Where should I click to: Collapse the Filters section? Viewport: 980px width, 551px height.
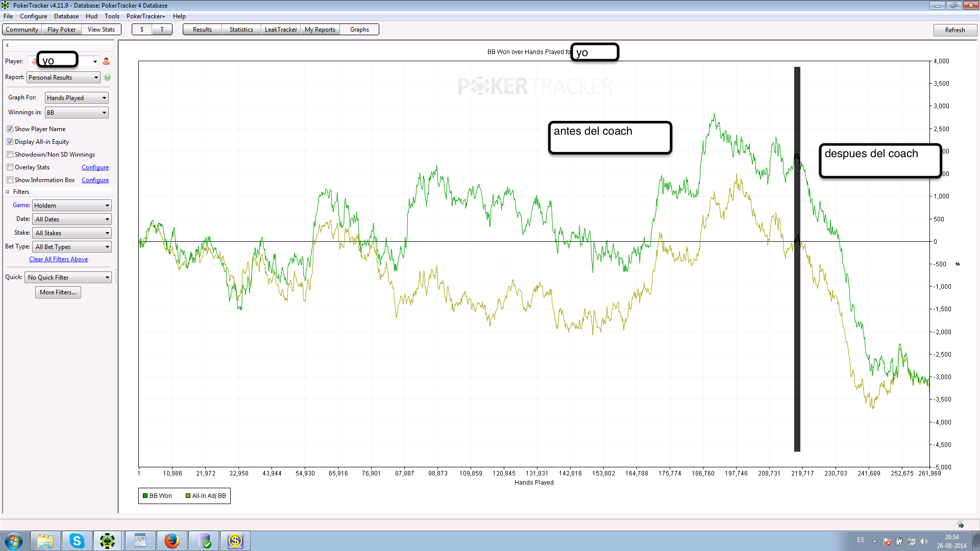click(8, 192)
